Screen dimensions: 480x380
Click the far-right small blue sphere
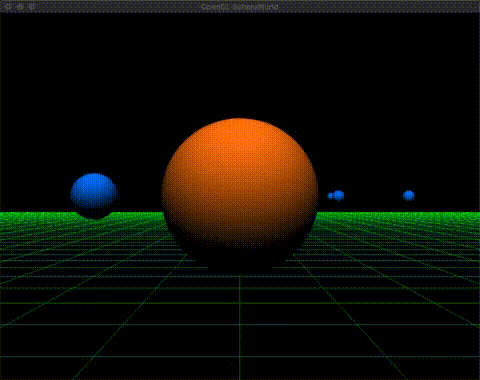[409, 195]
